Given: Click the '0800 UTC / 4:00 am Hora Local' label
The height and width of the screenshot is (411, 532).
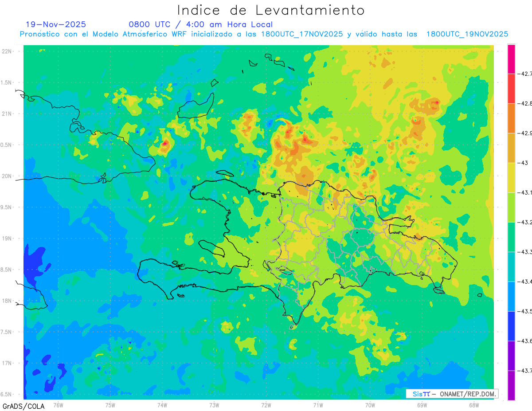Looking at the screenshot, I should [200, 24].
